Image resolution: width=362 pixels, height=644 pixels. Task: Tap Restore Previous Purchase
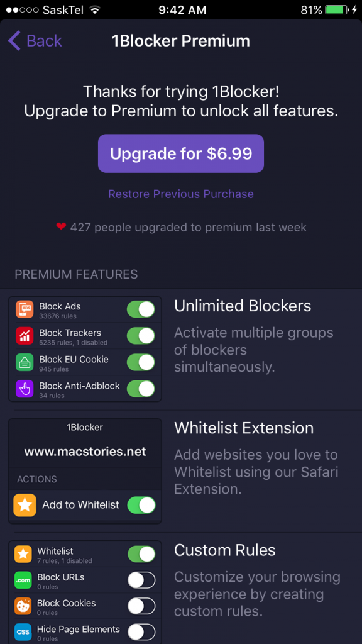tap(180, 194)
